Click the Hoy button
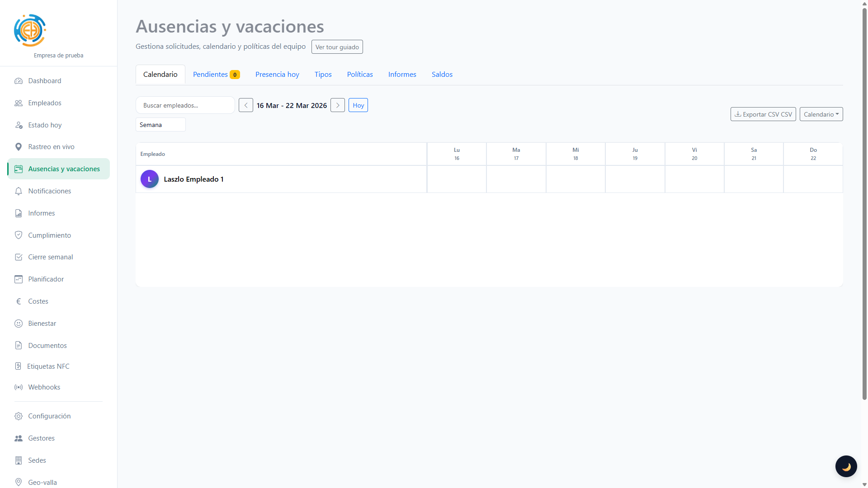The image size is (868, 488). [x=358, y=105]
